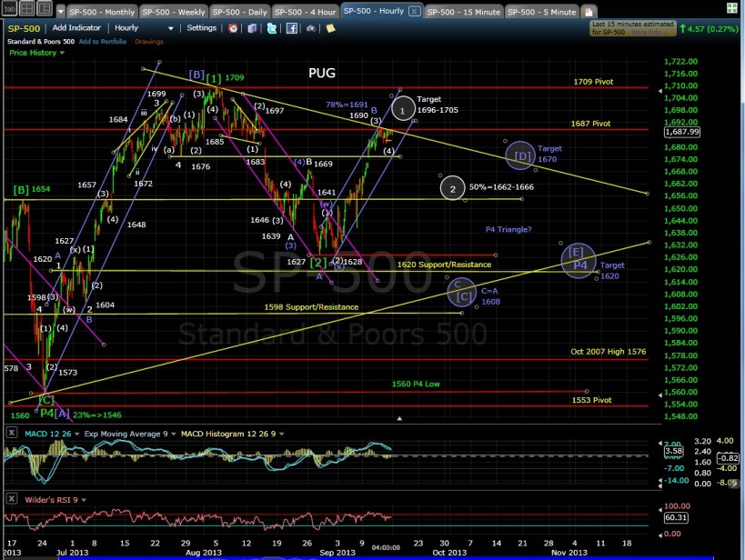The height and width of the screenshot is (560, 745).
Task: Click the current price label 1,687.99
Action: coord(682,132)
